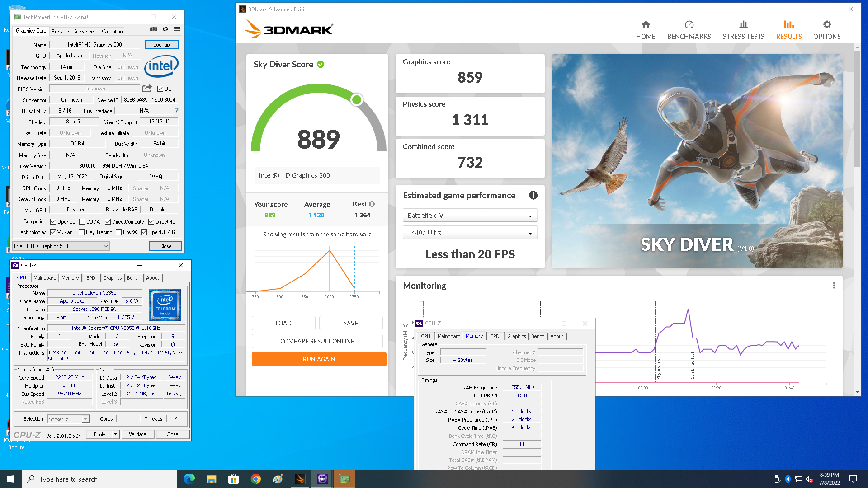Click the Physics test marker in chart

coord(658,368)
